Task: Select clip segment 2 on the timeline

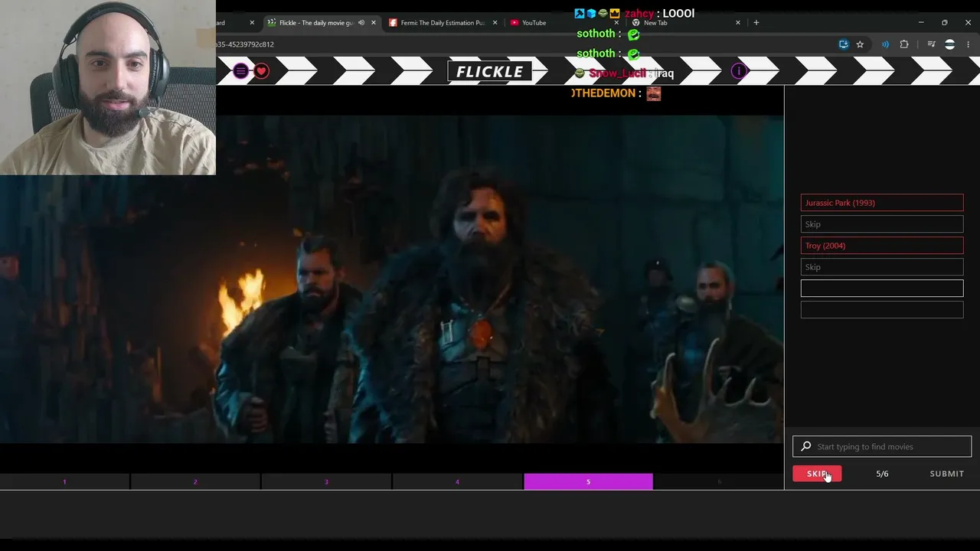Action: pos(195,481)
